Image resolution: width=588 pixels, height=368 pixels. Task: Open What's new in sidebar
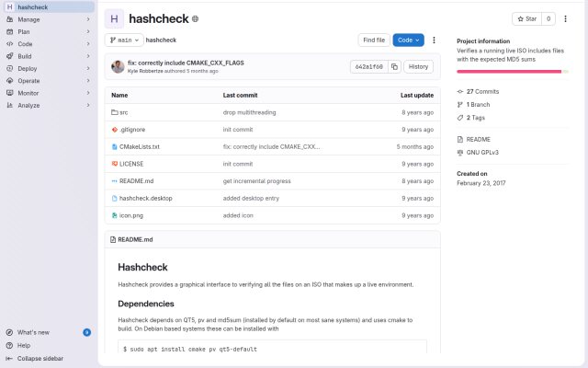(x=33, y=333)
